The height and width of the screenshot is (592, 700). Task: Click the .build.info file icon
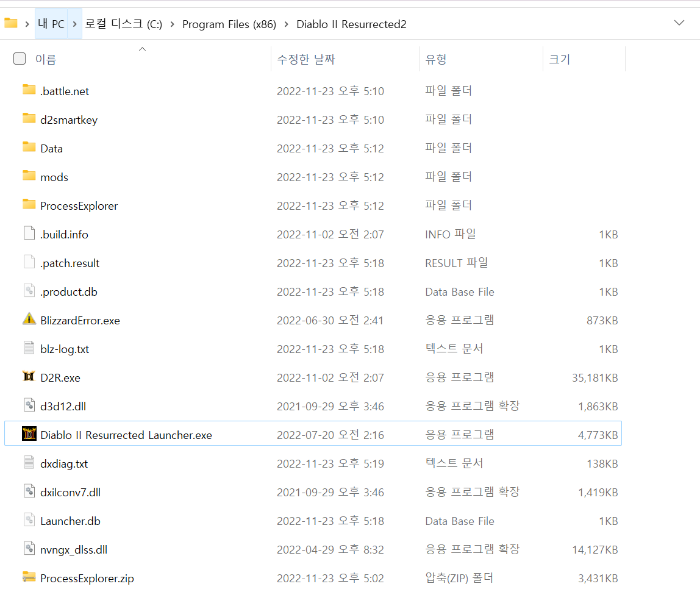29,233
